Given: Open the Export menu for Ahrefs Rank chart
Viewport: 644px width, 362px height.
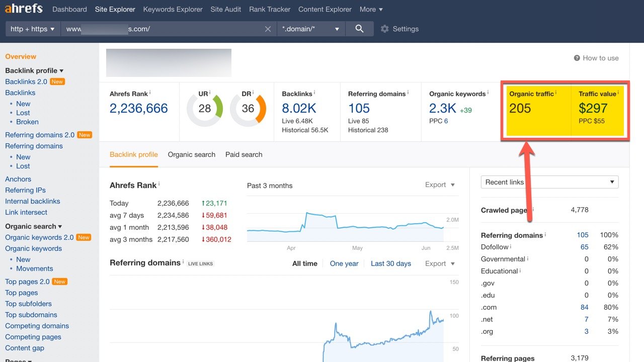Looking at the screenshot, I should point(440,185).
